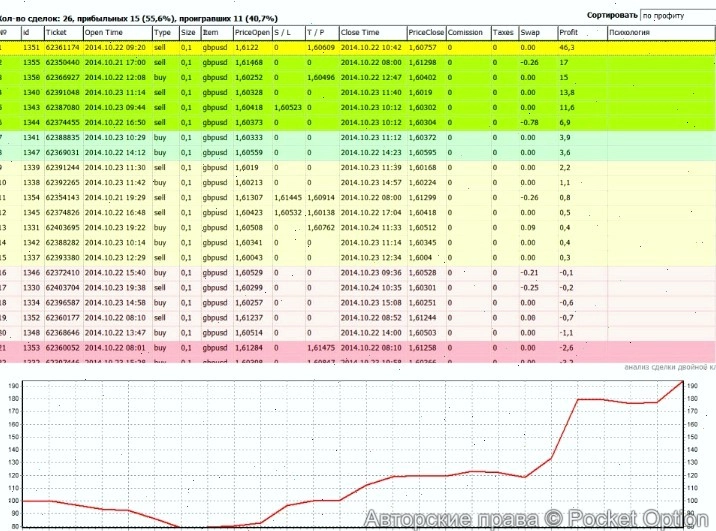Click the PriceClose column header
Image resolution: width=716 pixels, height=531 pixels.
coord(426,32)
